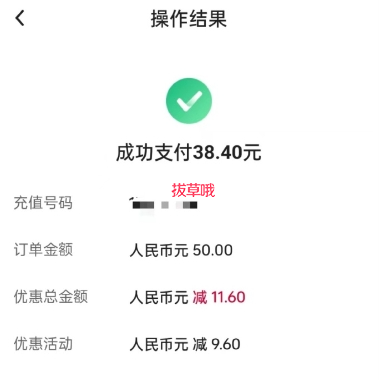386x380 pixels.
Task: Click the 减 9.60 promotion value
Action: [x=216, y=344]
